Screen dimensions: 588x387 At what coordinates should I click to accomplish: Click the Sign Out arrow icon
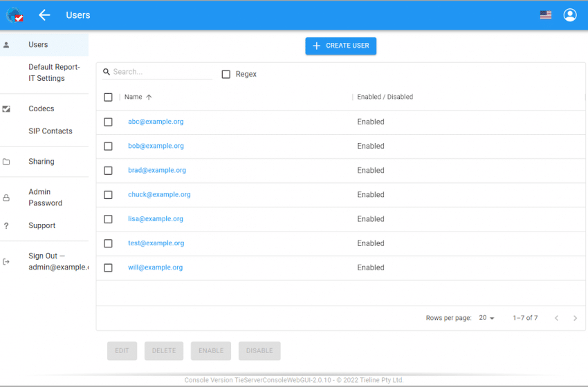7,262
